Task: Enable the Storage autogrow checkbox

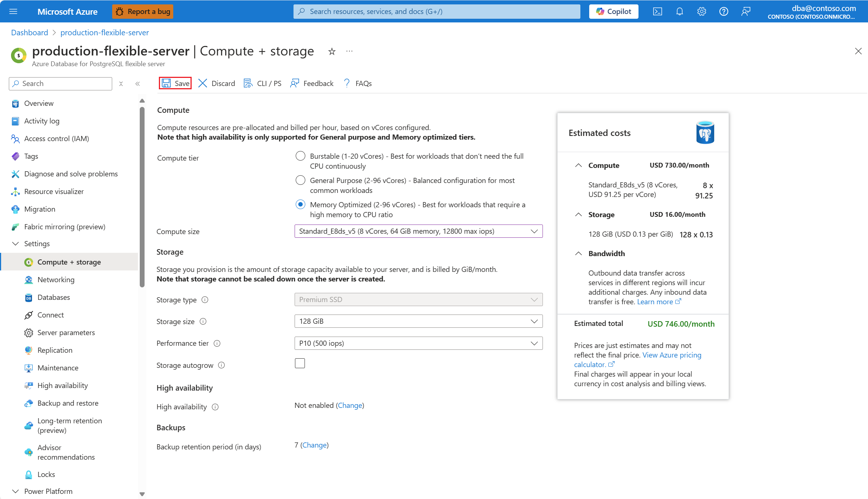Action: coord(300,363)
